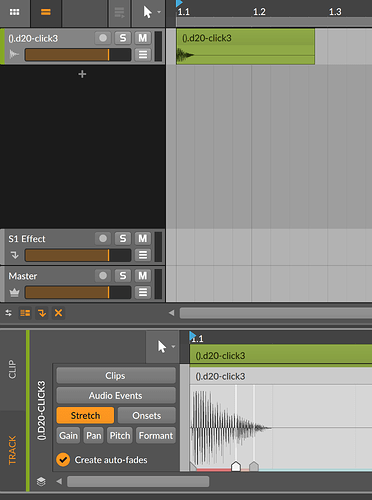372x500 pixels.
Task: Select the orange arranger timeline view icon
Action: pyautogui.click(x=46, y=12)
